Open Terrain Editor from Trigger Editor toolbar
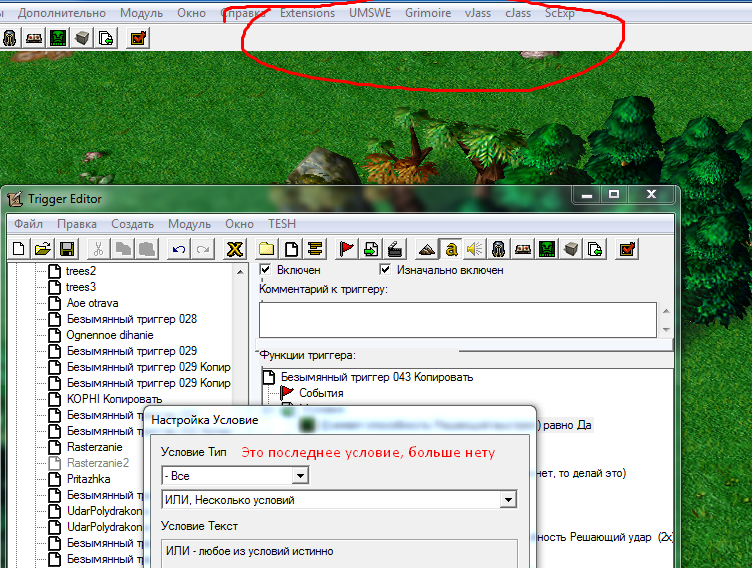The image size is (752, 568). (x=426, y=249)
